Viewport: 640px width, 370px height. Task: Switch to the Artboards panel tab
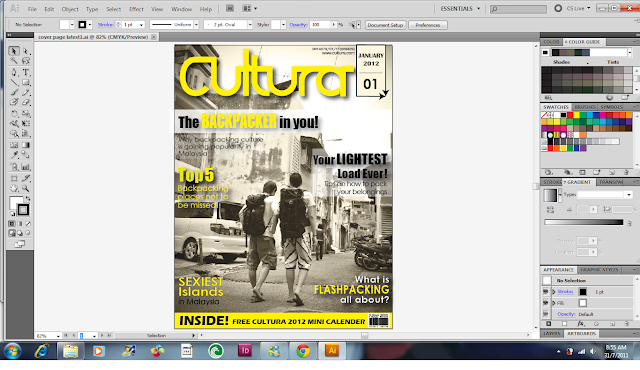pyautogui.click(x=582, y=333)
